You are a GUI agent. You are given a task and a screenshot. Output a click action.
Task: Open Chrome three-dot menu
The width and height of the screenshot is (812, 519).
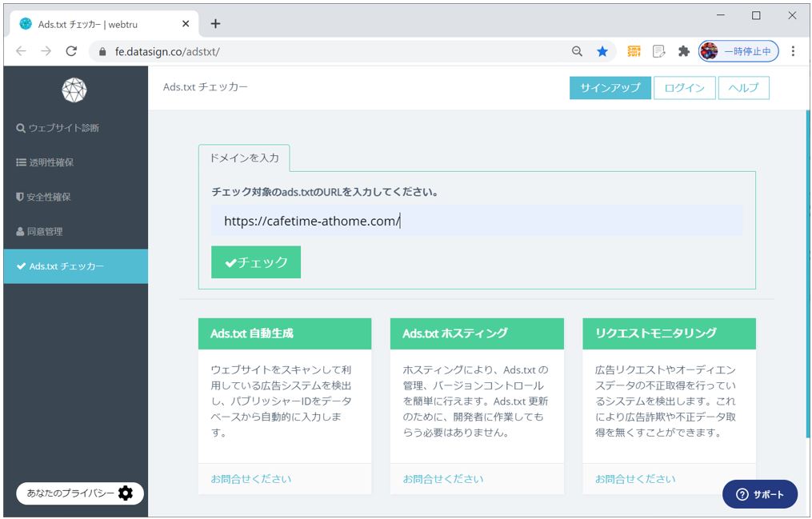(793, 51)
